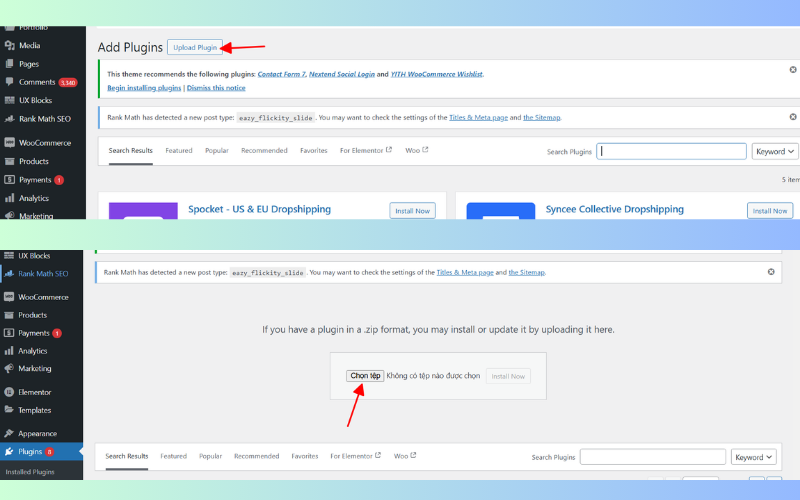
Task: Open YITH WooCommerce Wishlist link
Action: pyautogui.click(x=436, y=74)
